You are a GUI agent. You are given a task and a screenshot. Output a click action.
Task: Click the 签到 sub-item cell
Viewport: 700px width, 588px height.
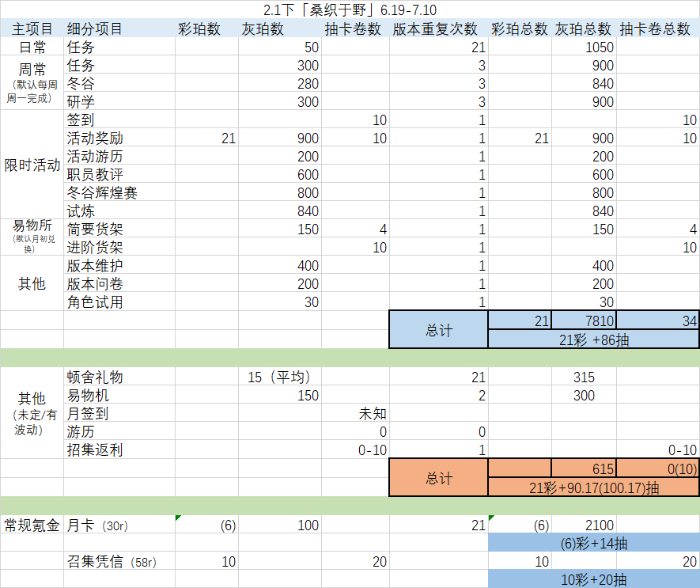(119, 119)
